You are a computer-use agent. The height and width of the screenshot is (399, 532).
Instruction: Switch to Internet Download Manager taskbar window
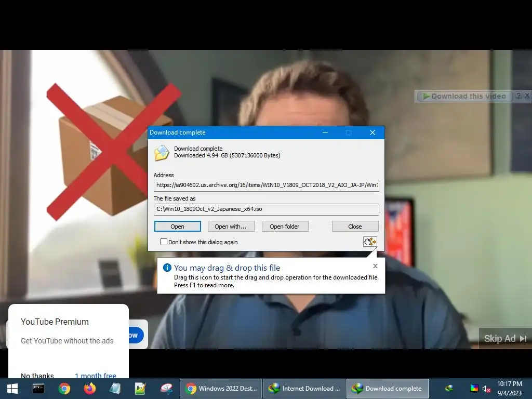[304, 389]
